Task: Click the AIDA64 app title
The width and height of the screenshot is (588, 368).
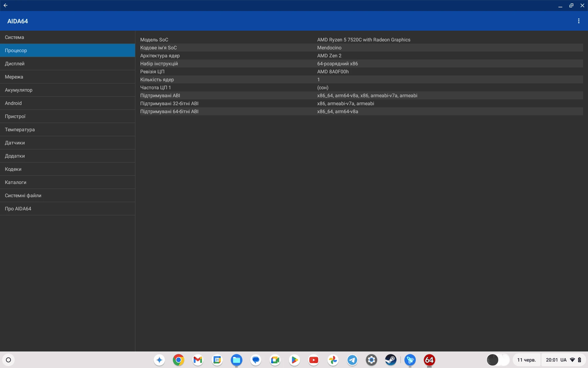Action: coord(17,21)
